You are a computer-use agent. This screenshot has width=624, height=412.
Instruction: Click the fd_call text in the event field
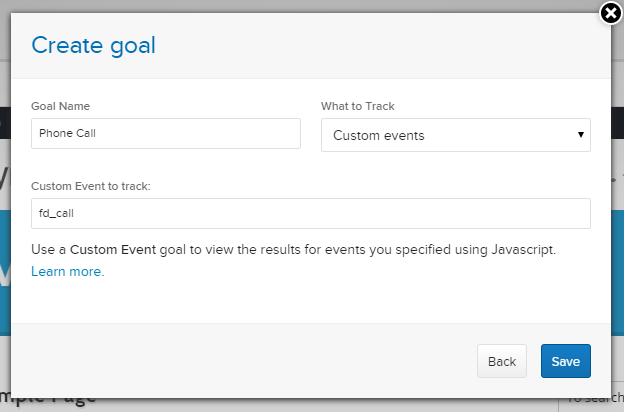tap(56, 213)
